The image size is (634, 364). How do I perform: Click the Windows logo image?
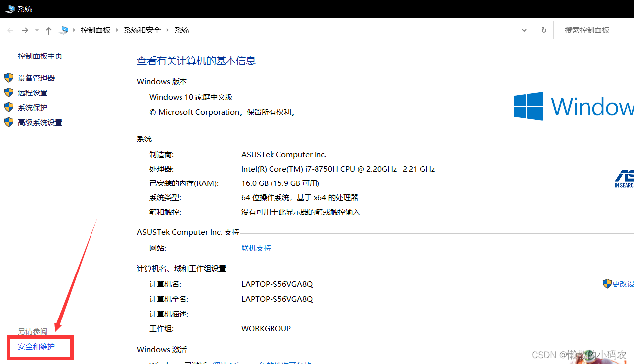tap(574, 106)
